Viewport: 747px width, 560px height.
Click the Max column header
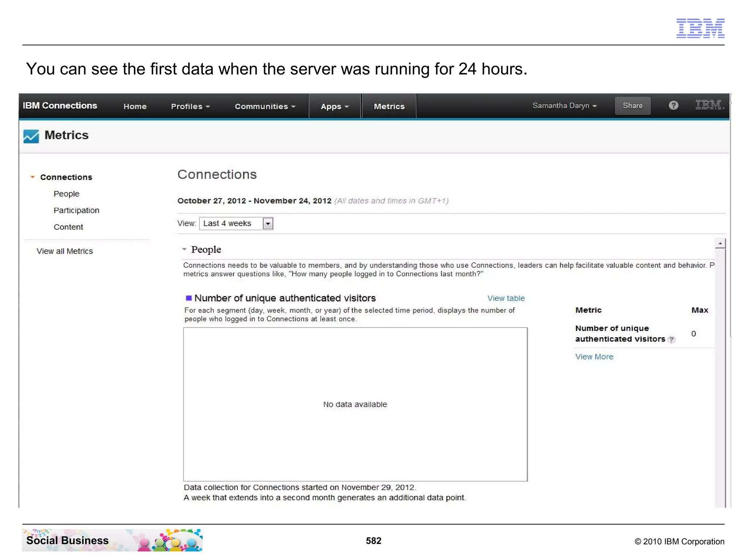coord(700,310)
